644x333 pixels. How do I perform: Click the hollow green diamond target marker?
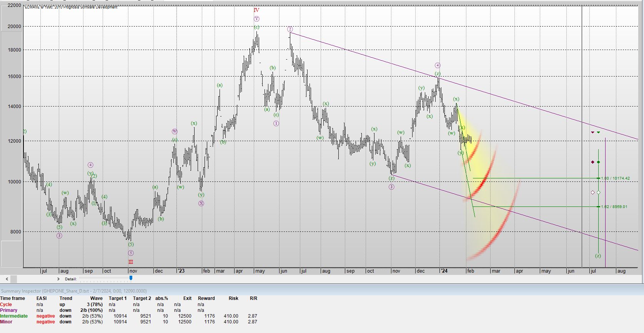[599, 192]
